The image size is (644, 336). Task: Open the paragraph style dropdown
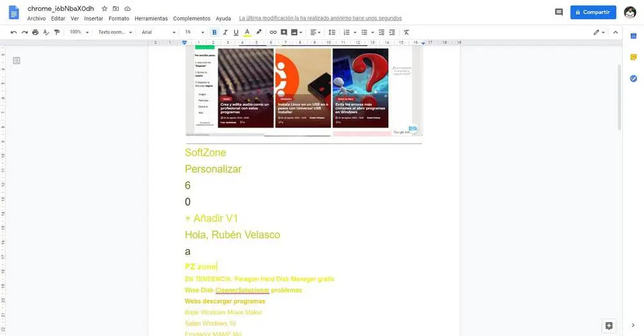pyautogui.click(x=115, y=32)
